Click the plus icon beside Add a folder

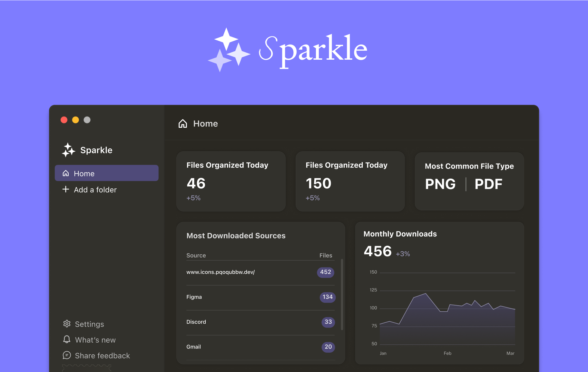pos(66,189)
